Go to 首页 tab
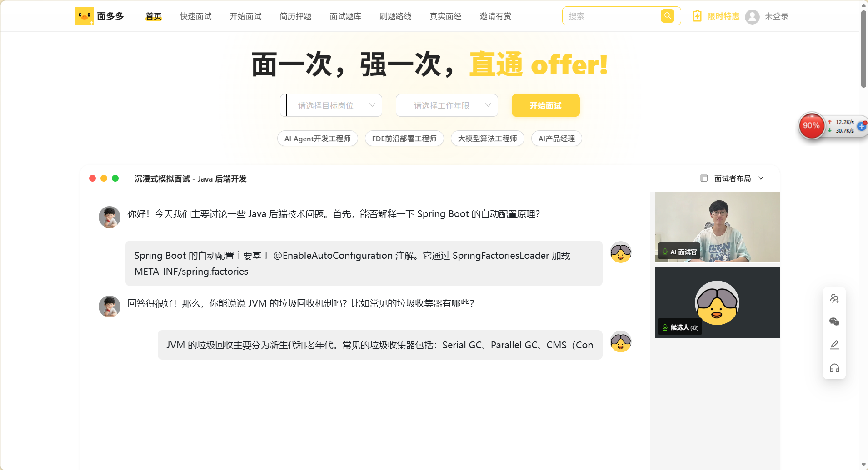 click(154, 16)
